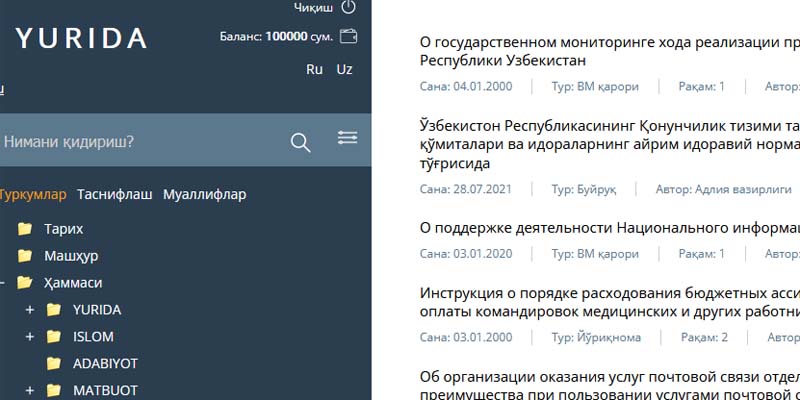800x400 pixels.
Task: Select the ISLOM subcategory label
Action: [93, 337]
